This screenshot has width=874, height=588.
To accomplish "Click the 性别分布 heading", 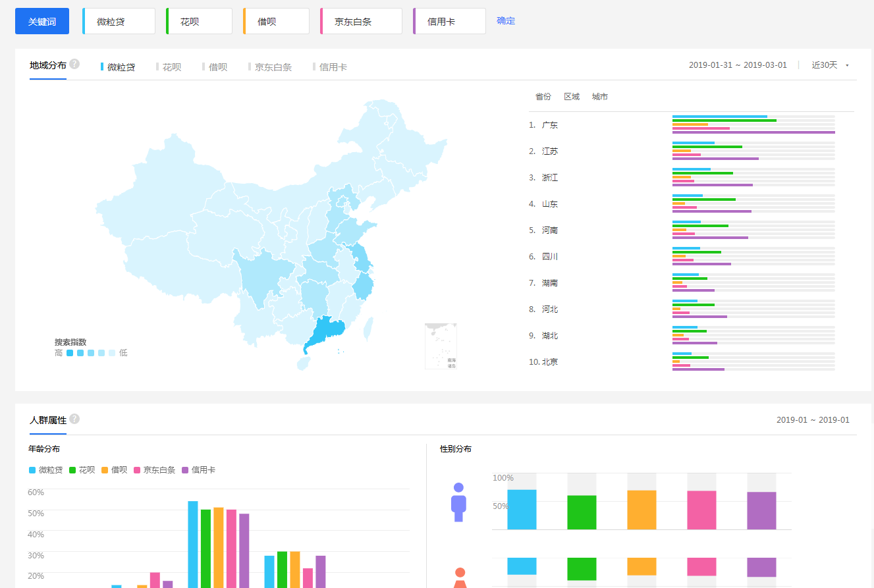I will click(456, 449).
